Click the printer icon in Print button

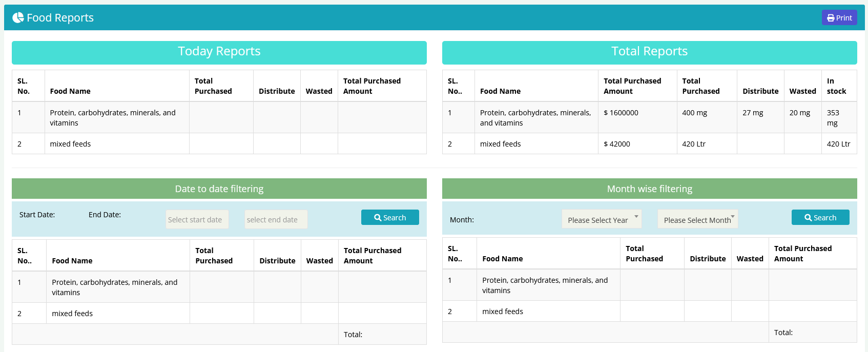coord(831,18)
